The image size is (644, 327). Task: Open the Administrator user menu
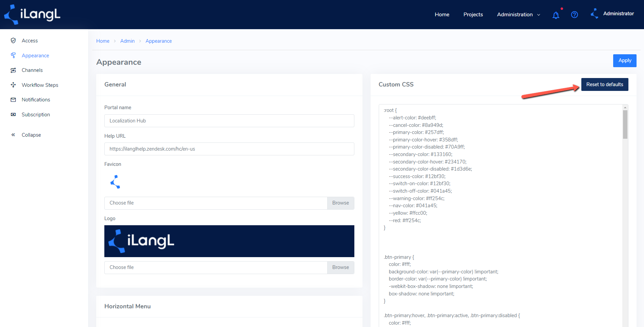coord(619,14)
